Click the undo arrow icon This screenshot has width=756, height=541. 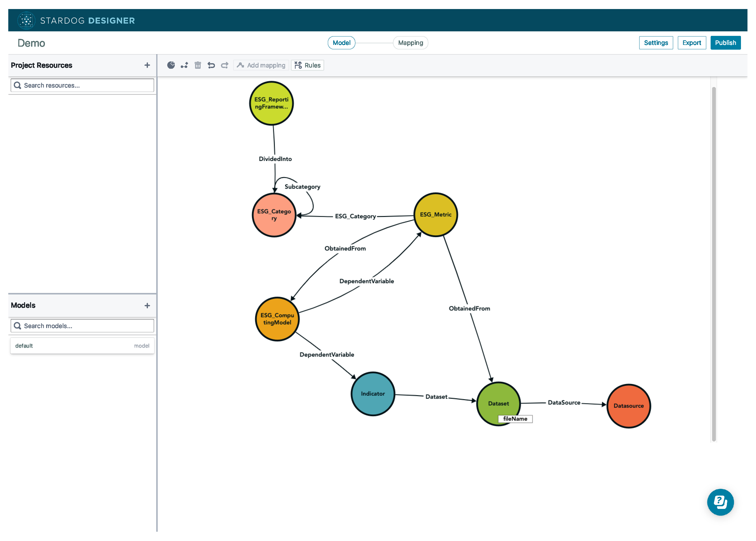pyautogui.click(x=211, y=65)
